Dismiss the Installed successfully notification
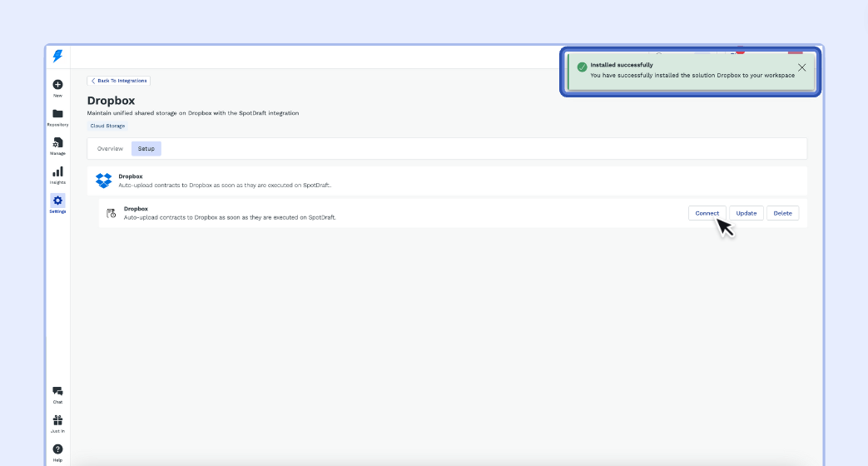Screen dimensions: 868x466 point(801,67)
